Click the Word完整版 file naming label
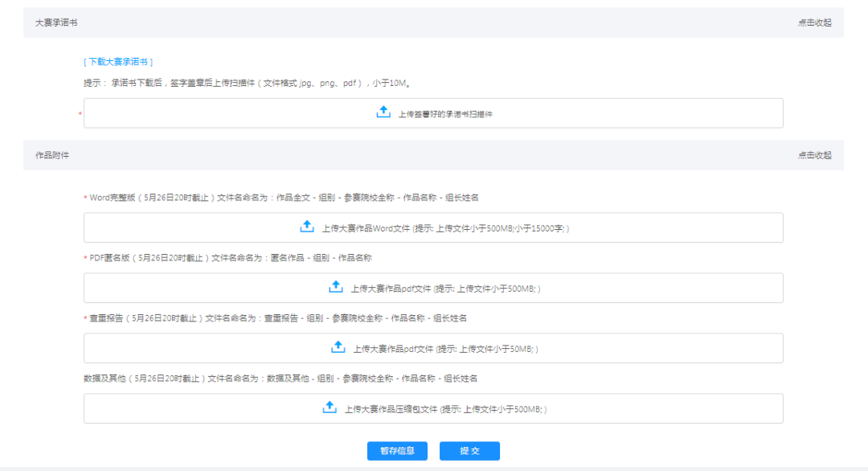Screen dimensions: 868x471 [284, 198]
